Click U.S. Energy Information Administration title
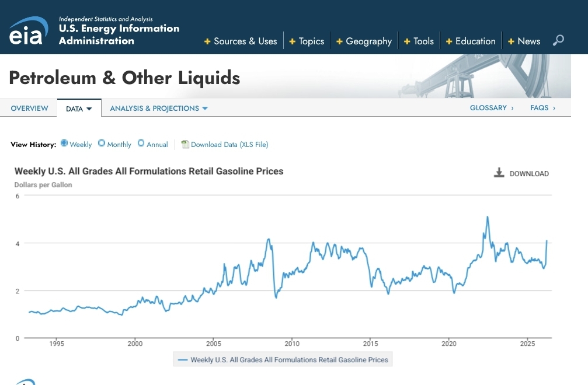The width and height of the screenshot is (588, 385). click(x=119, y=34)
